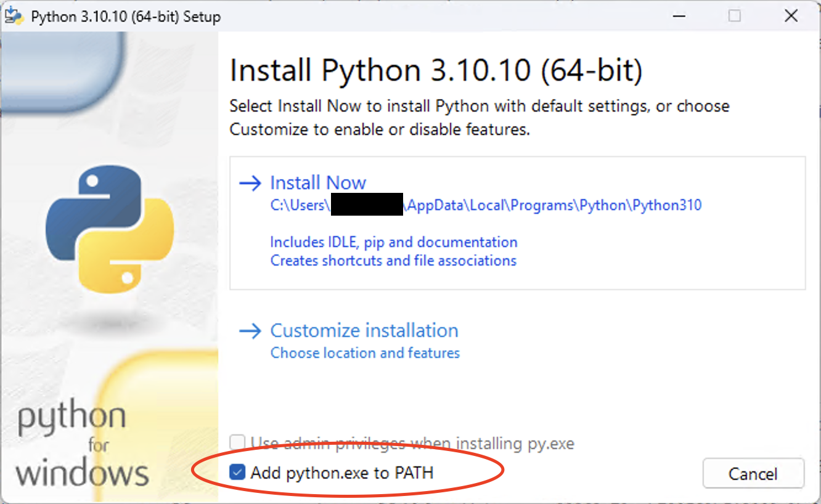Click the Cancel button
Image resolution: width=821 pixels, height=504 pixels.
[x=753, y=474]
